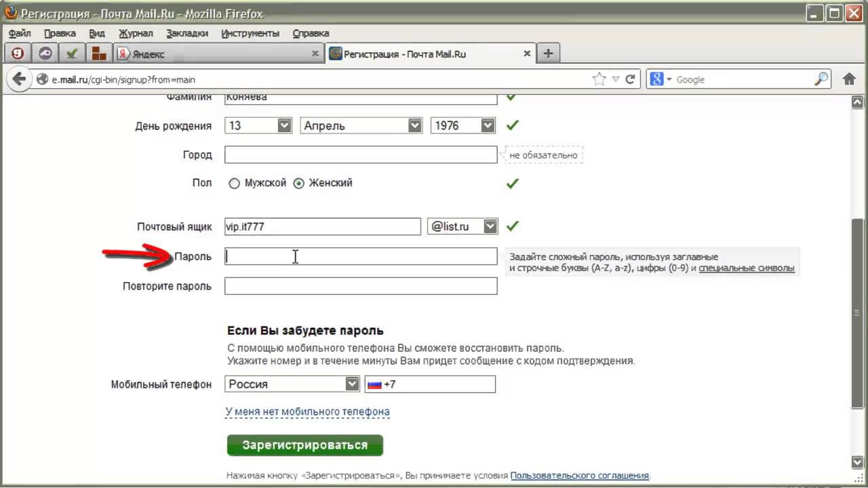Open pinned tab with green checkmark icon

click(72, 54)
